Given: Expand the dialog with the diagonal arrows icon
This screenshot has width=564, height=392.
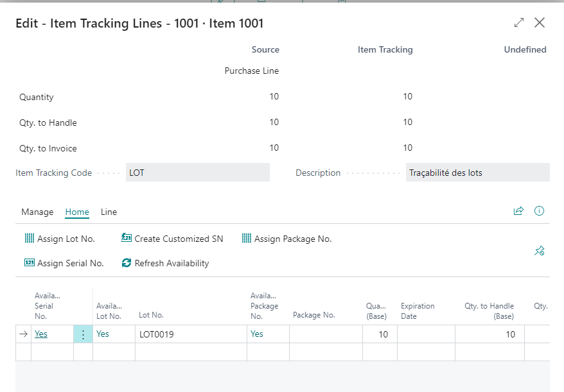Looking at the screenshot, I should point(519,22).
